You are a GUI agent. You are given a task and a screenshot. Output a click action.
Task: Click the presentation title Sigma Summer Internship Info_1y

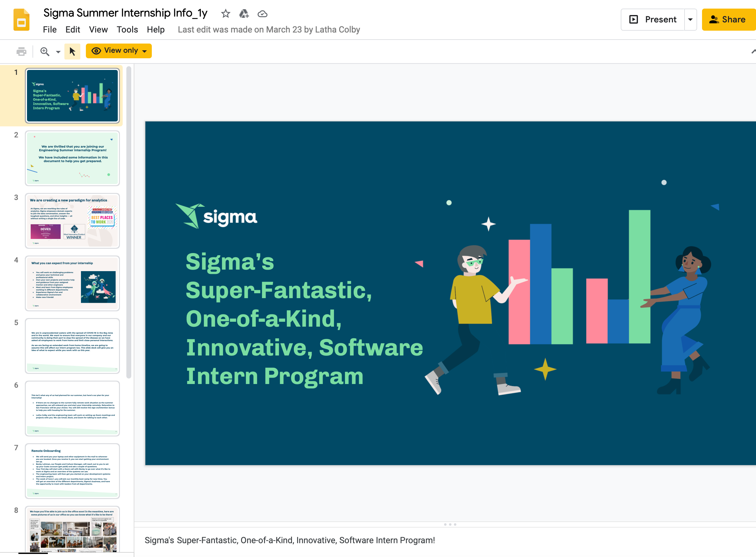pyautogui.click(x=125, y=13)
